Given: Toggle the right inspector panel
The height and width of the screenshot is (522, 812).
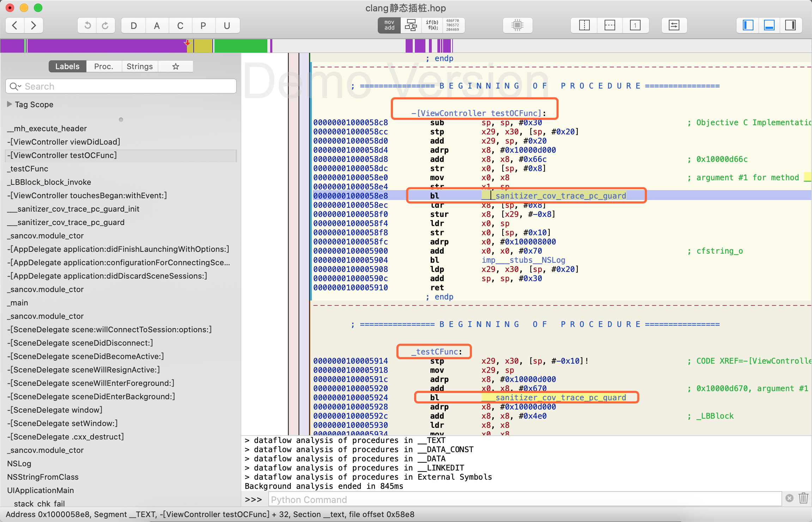Looking at the screenshot, I should [790, 25].
